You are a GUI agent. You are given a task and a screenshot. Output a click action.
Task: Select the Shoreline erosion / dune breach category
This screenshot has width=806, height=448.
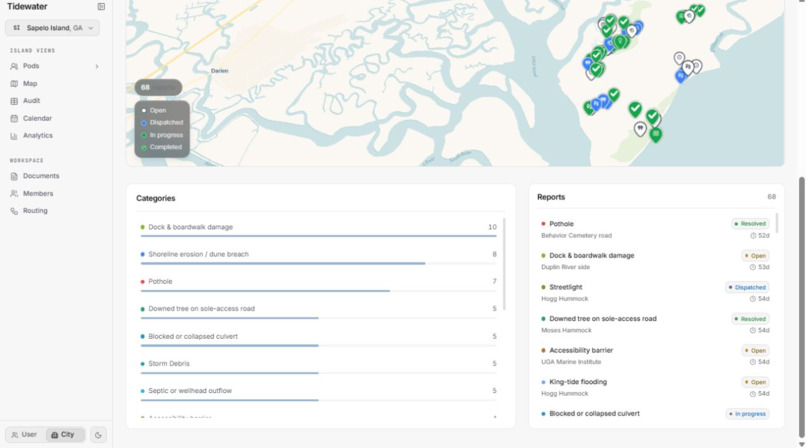coord(319,258)
